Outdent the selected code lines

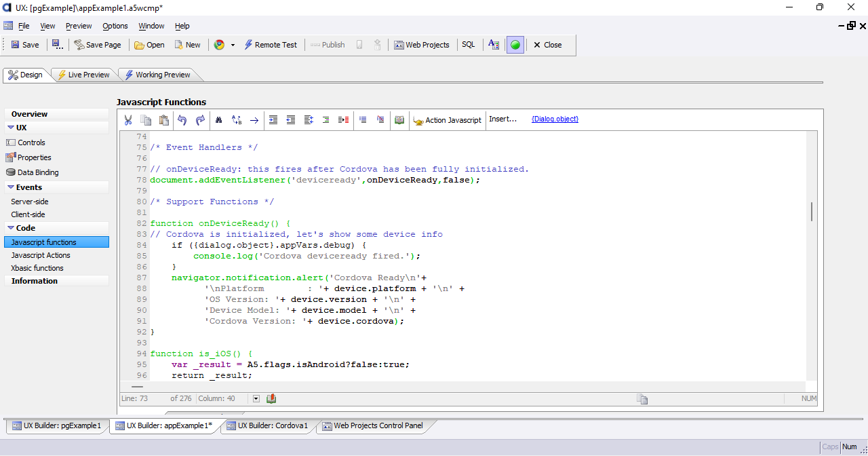pyautogui.click(x=291, y=120)
